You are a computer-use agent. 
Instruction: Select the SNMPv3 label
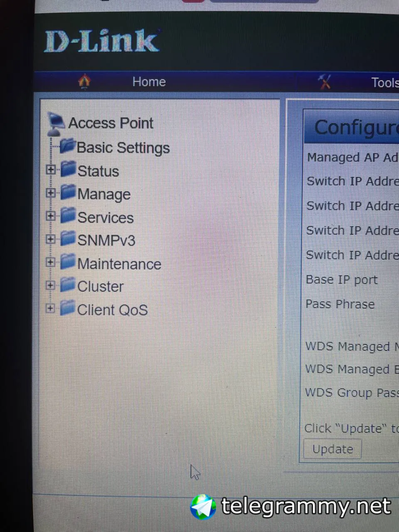tap(106, 240)
